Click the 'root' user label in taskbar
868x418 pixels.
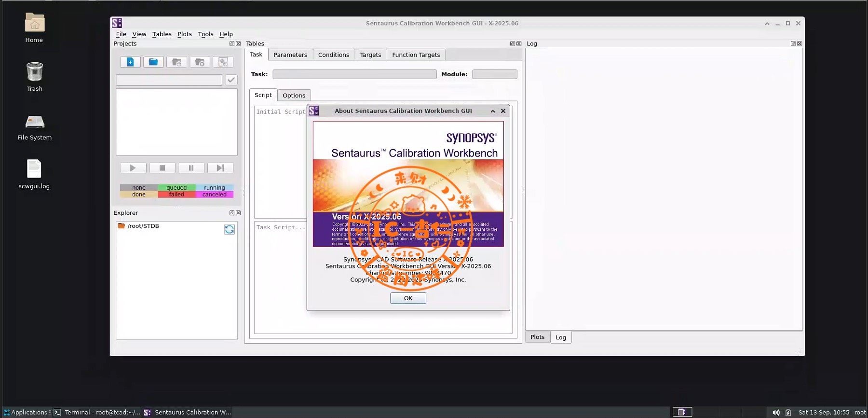pyautogui.click(x=860, y=412)
